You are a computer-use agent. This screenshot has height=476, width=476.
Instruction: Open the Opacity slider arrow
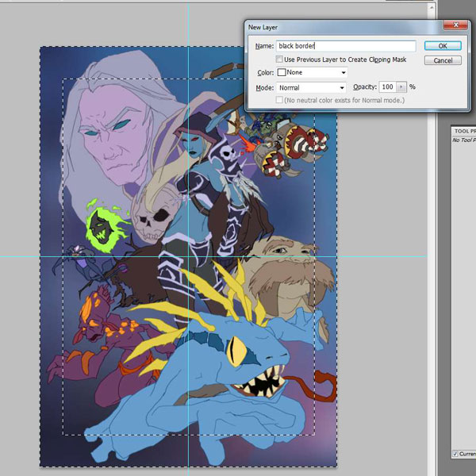pos(401,87)
